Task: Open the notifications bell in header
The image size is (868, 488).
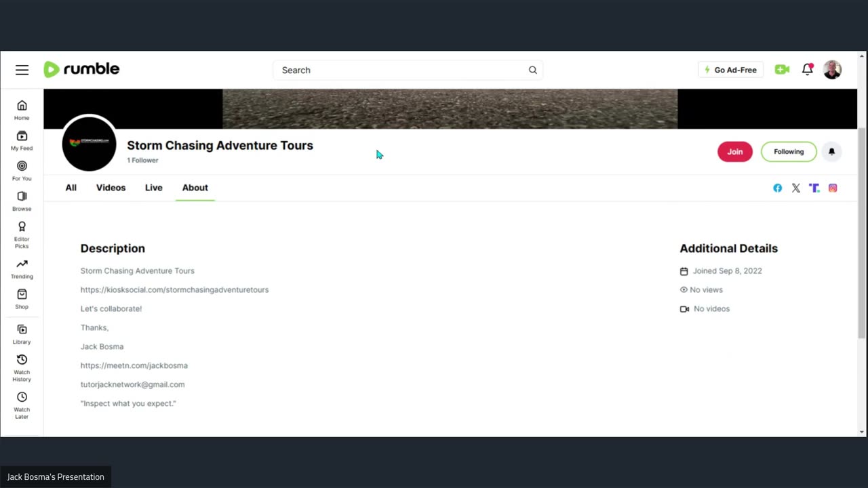Action: (807, 69)
